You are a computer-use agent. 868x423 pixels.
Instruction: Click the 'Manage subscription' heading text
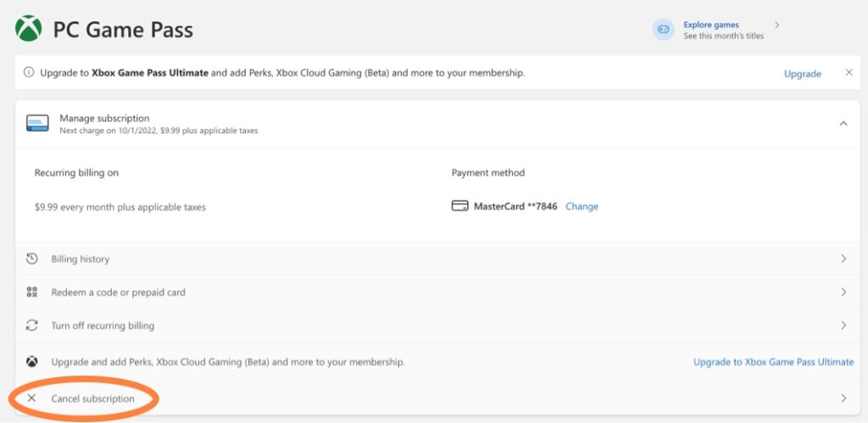pyautogui.click(x=104, y=119)
